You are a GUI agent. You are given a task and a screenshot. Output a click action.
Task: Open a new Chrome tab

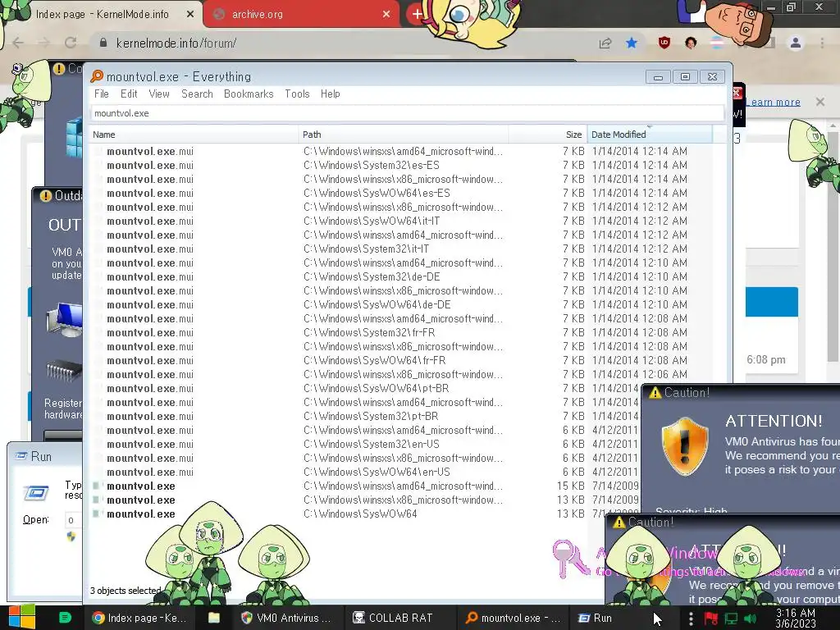(x=416, y=14)
